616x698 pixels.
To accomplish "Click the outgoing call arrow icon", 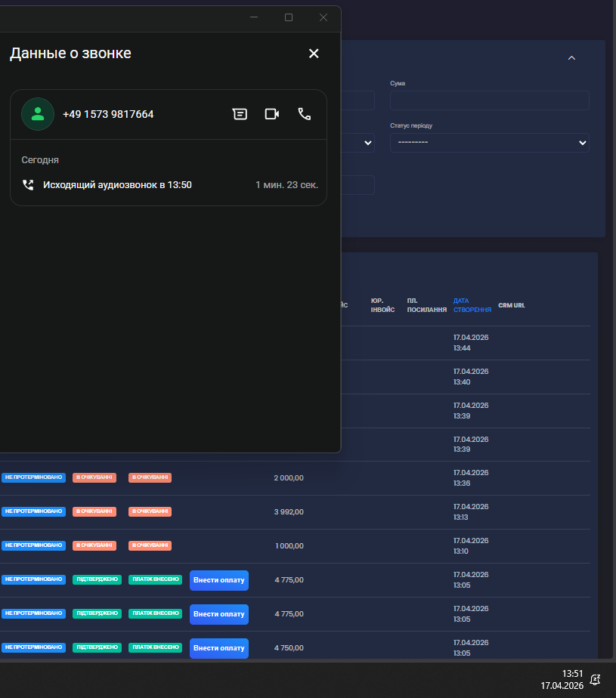I will coord(28,185).
